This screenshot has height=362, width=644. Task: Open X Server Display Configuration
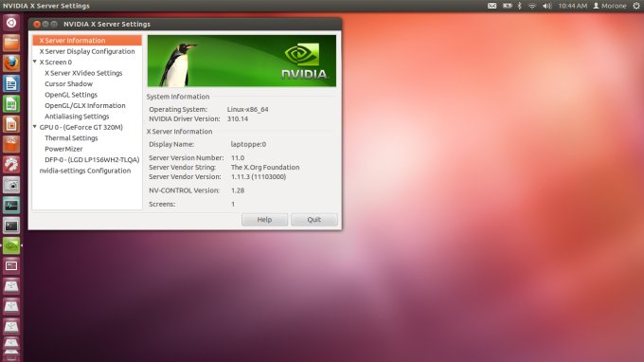[87, 51]
